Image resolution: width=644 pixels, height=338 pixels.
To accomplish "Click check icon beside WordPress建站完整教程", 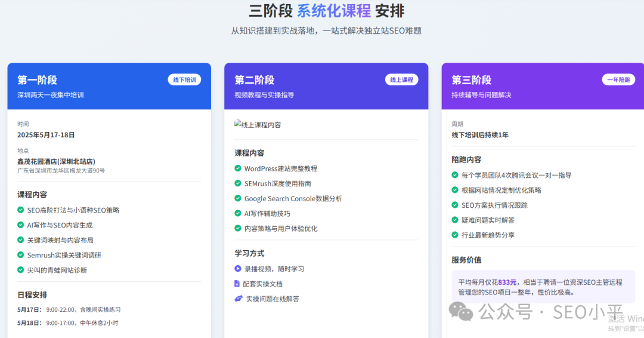I will (238, 168).
